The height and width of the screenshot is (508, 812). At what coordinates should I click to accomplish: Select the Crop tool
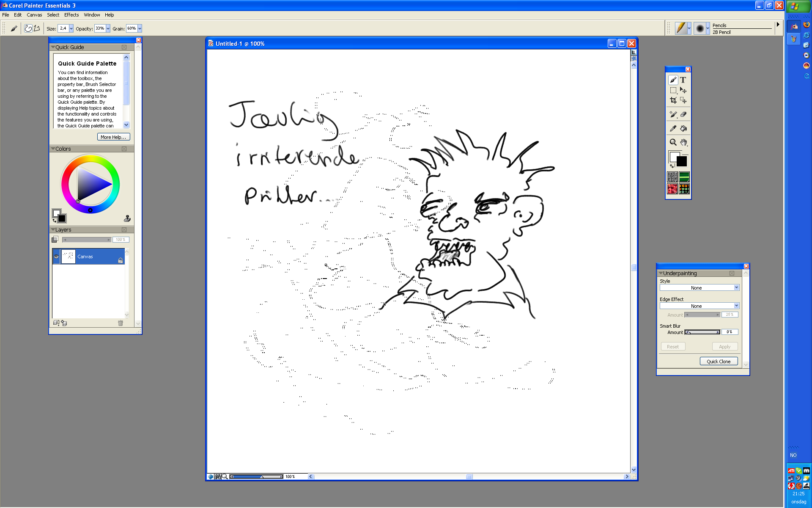click(x=673, y=100)
